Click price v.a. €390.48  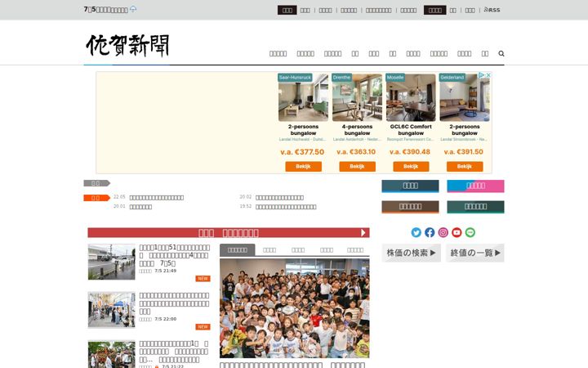point(410,152)
